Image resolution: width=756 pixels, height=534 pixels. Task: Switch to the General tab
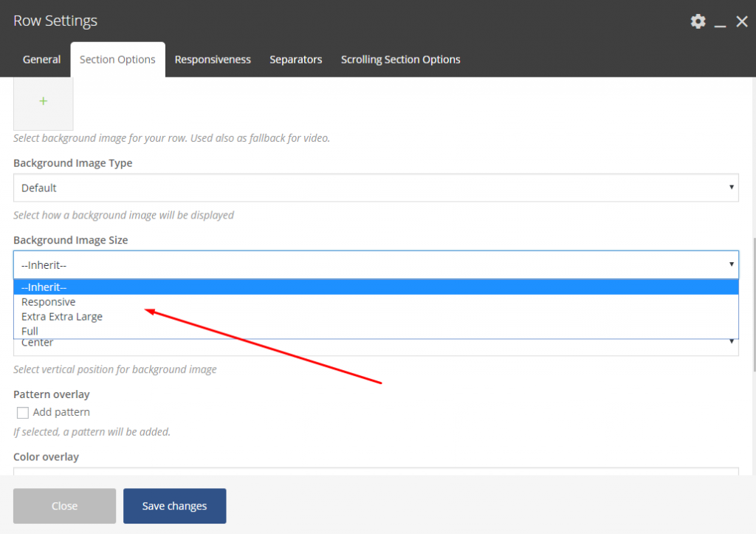pos(41,60)
